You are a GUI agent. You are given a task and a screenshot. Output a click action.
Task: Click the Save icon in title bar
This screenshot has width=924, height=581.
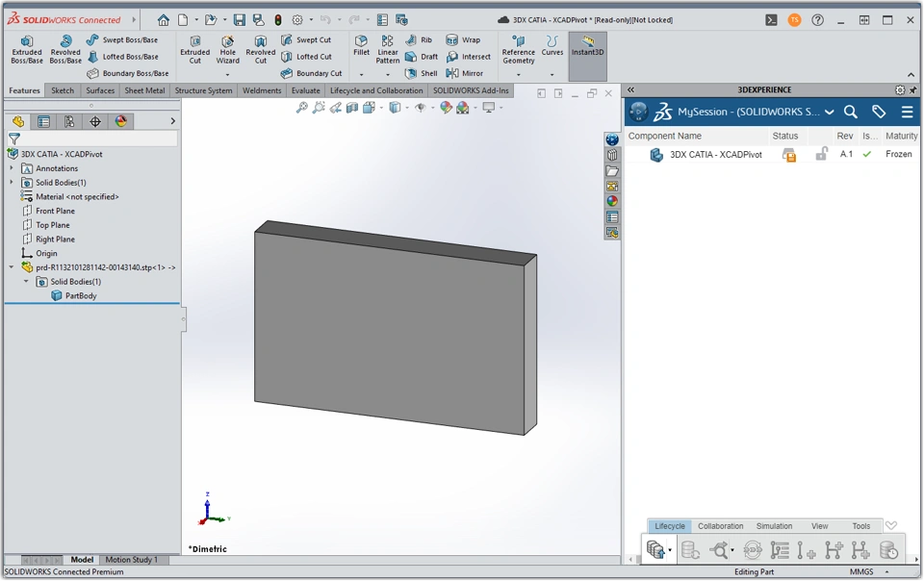pyautogui.click(x=240, y=20)
